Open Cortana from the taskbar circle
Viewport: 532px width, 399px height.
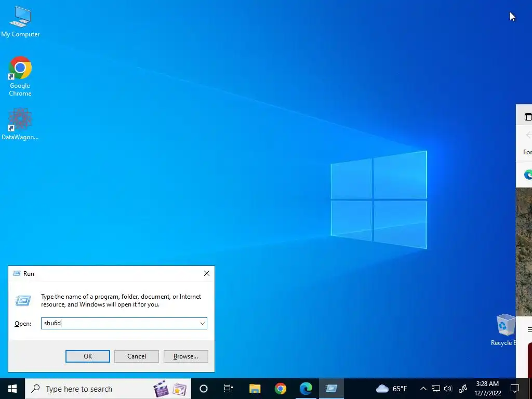point(203,389)
